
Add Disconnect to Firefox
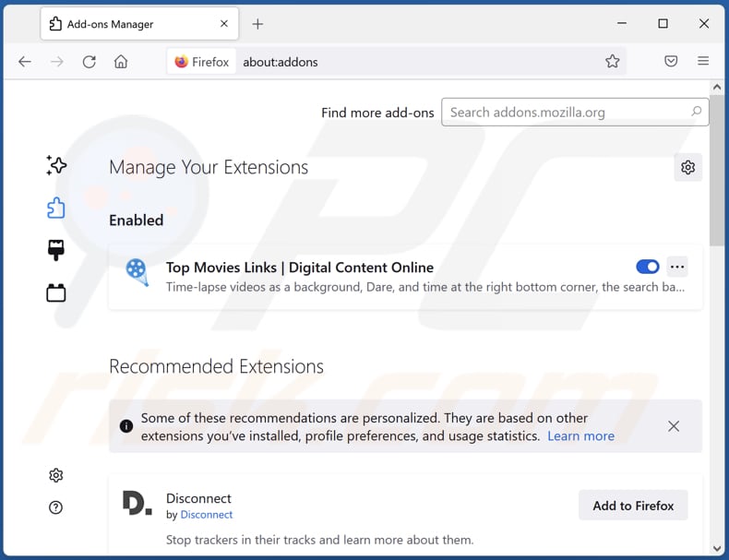click(633, 506)
